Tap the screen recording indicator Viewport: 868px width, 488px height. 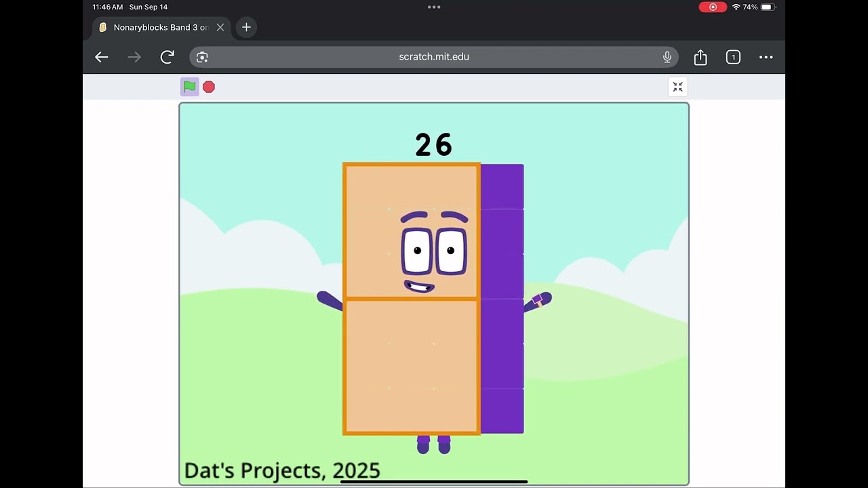tap(713, 7)
